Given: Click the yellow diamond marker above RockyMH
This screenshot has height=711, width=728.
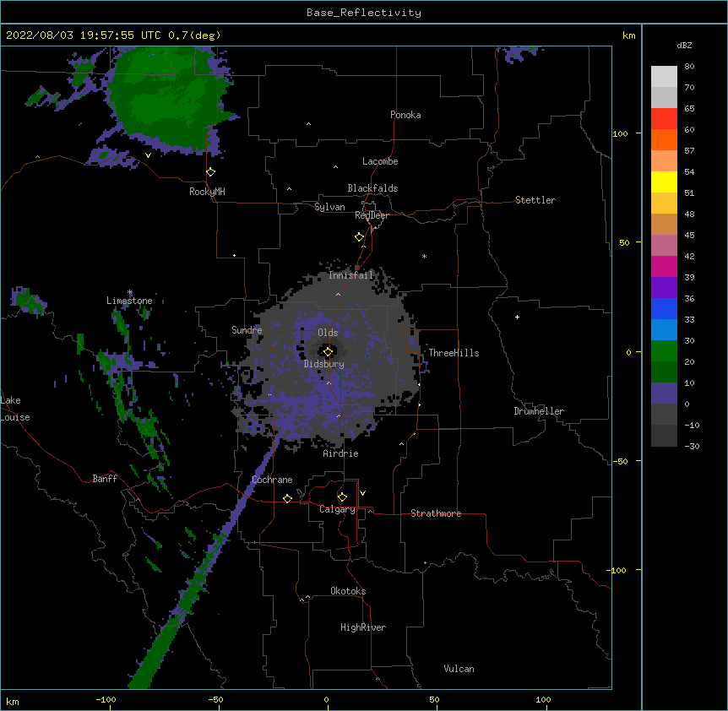Looking at the screenshot, I should [211, 172].
